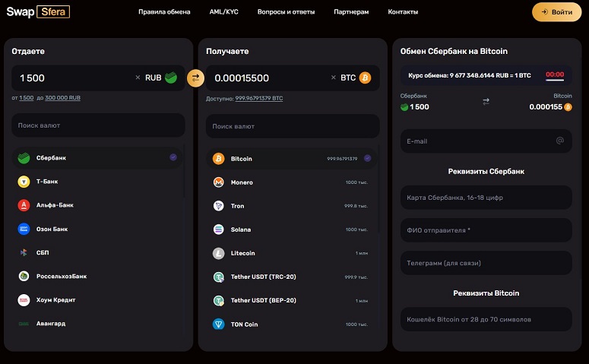589x364 pixels.
Task: Click the SwapSfera logo
Action: pos(38,11)
